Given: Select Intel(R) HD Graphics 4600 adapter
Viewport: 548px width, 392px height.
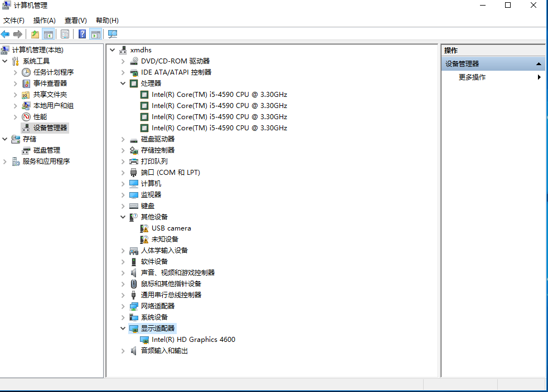Looking at the screenshot, I should click(193, 340).
